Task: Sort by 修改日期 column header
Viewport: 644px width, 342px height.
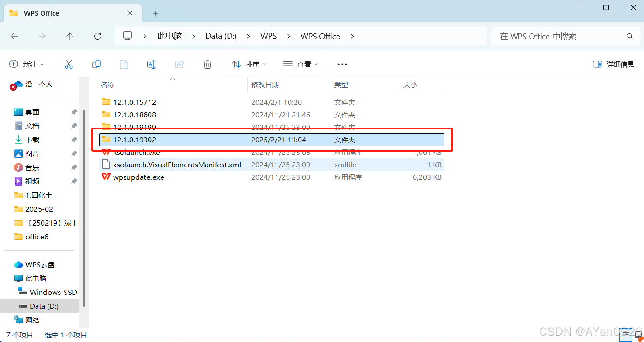Action: tap(265, 85)
